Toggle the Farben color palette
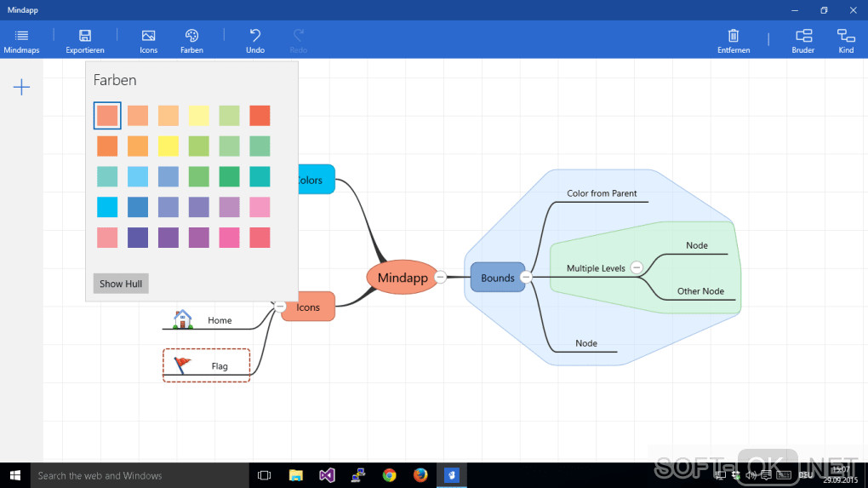Image resolution: width=868 pixels, height=488 pixels. (191, 41)
